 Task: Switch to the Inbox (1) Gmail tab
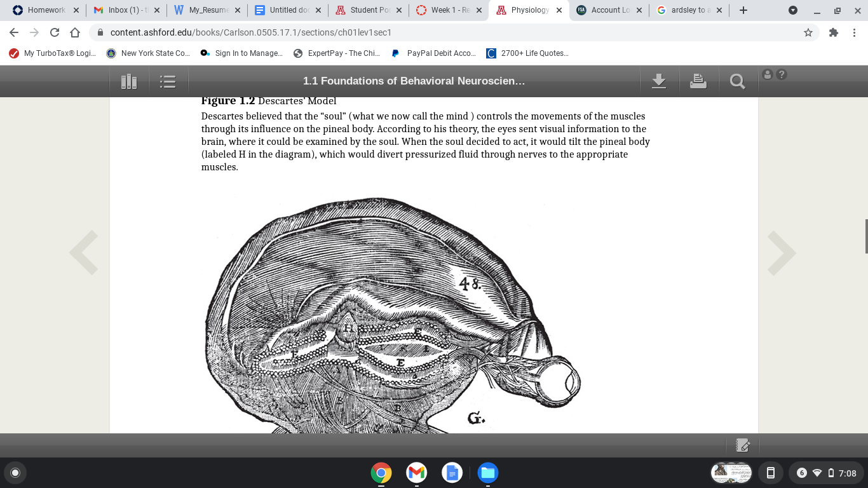tap(125, 10)
